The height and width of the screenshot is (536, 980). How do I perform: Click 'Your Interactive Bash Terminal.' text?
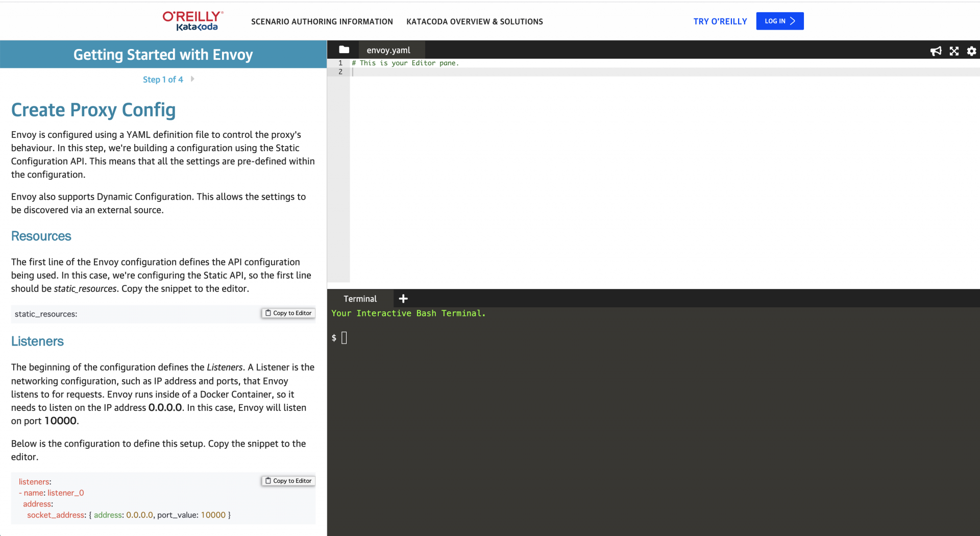pyautogui.click(x=408, y=313)
